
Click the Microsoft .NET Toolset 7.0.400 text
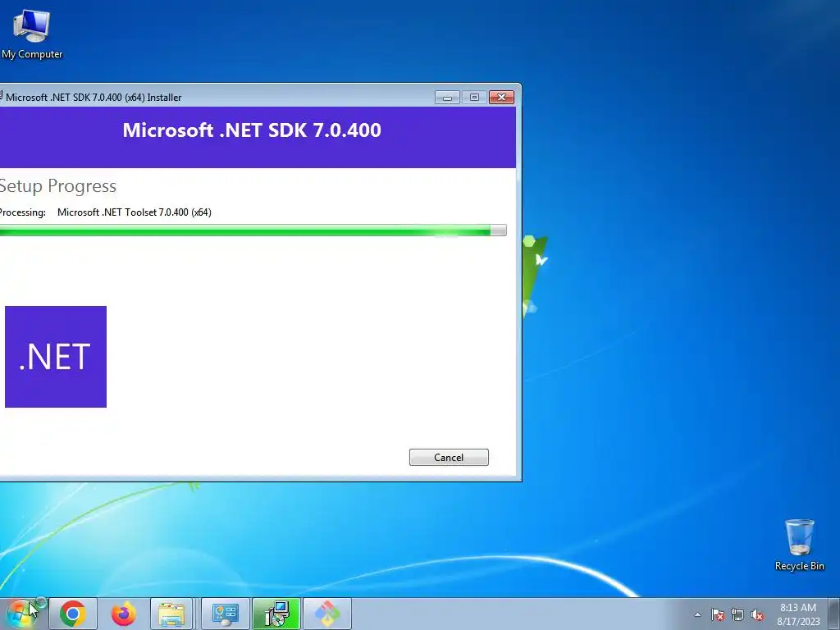[x=135, y=212]
